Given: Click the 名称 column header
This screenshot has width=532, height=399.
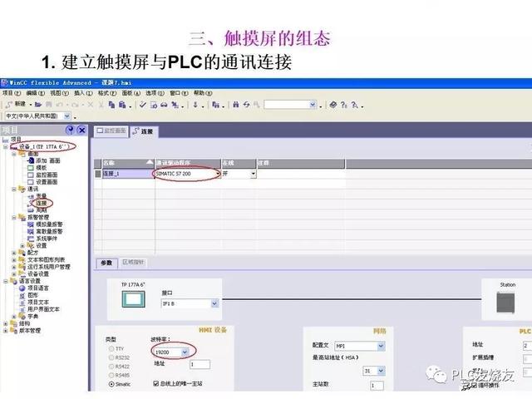Looking at the screenshot, I should point(125,162).
